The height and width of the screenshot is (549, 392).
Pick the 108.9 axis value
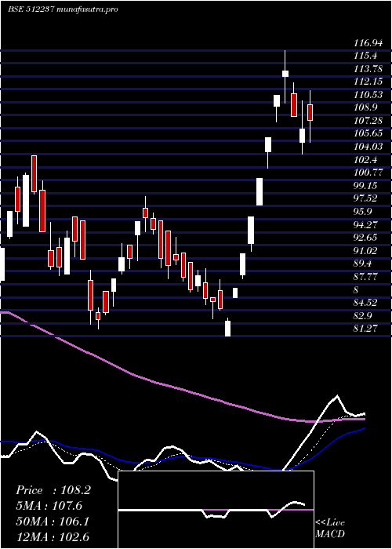point(365,107)
